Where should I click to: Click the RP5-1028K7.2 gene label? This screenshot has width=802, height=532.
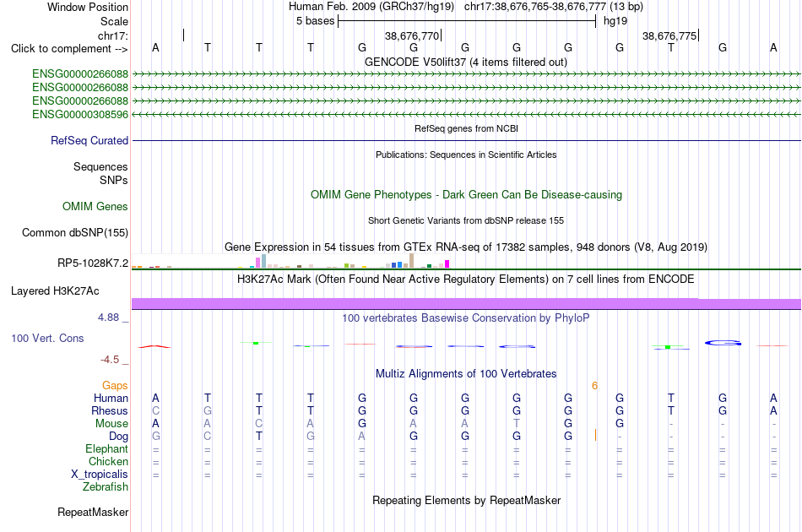pos(93,263)
